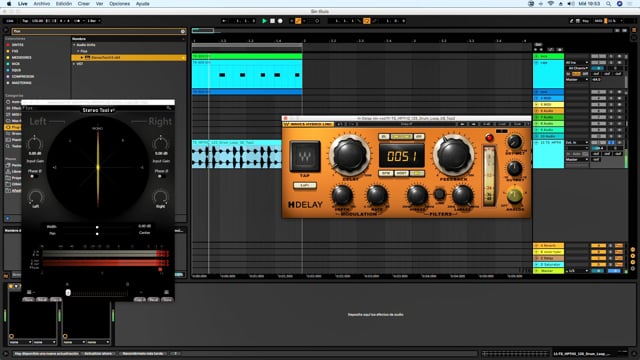Click the vectorscope display in Stereo Tool
This screenshot has width=640, height=360.
click(x=98, y=167)
